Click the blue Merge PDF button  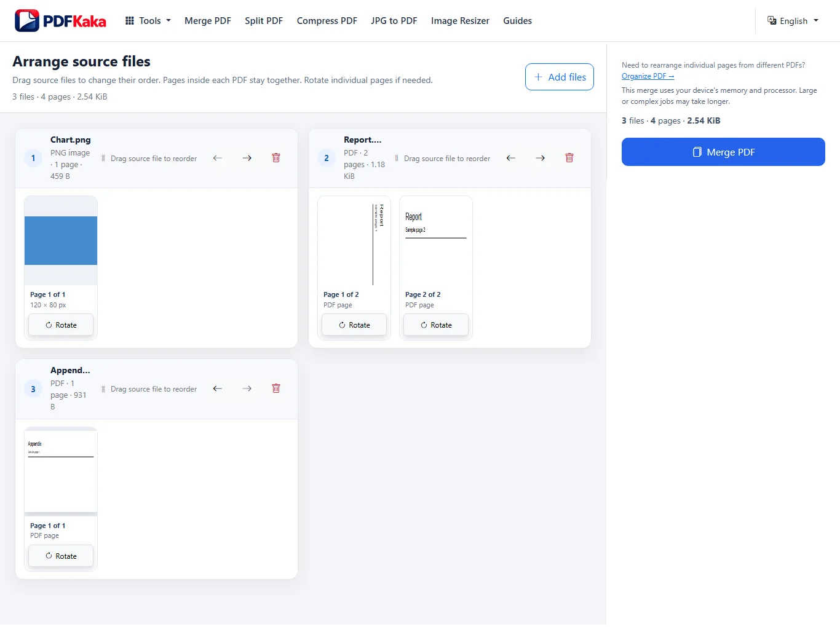tap(723, 152)
